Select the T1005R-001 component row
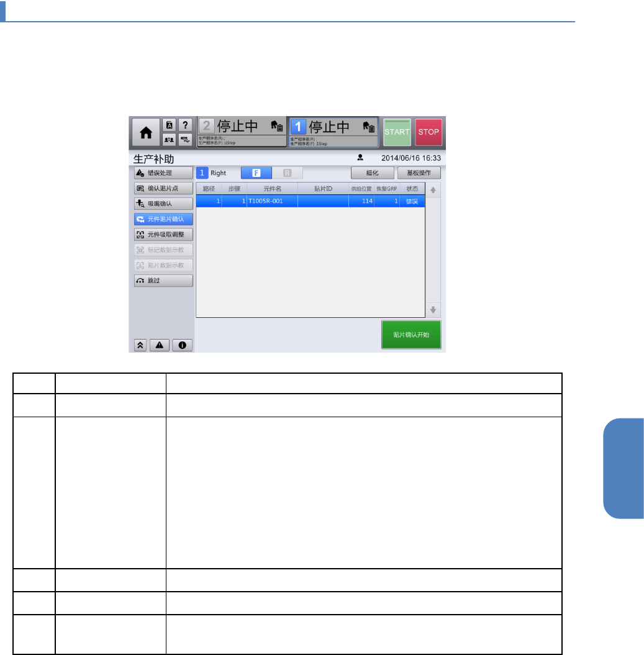The width and height of the screenshot is (644, 655). (x=311, y=201)
